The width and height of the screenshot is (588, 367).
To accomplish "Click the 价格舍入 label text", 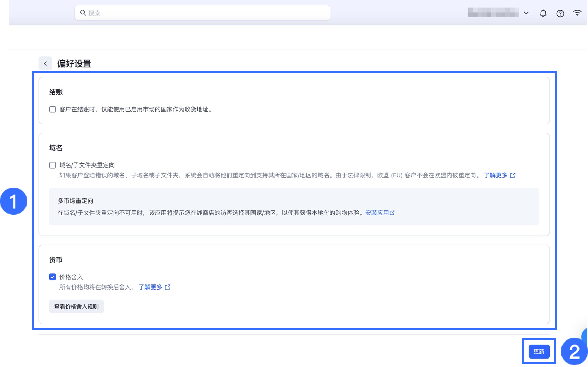I will (x=71, y=277).
